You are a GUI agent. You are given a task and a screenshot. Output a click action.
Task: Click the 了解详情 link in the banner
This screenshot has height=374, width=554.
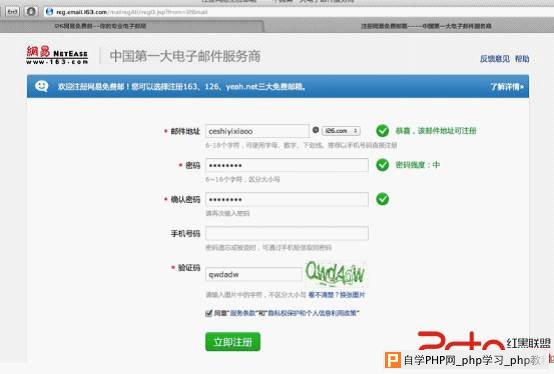pyautogui.click(x=507, y=87)
